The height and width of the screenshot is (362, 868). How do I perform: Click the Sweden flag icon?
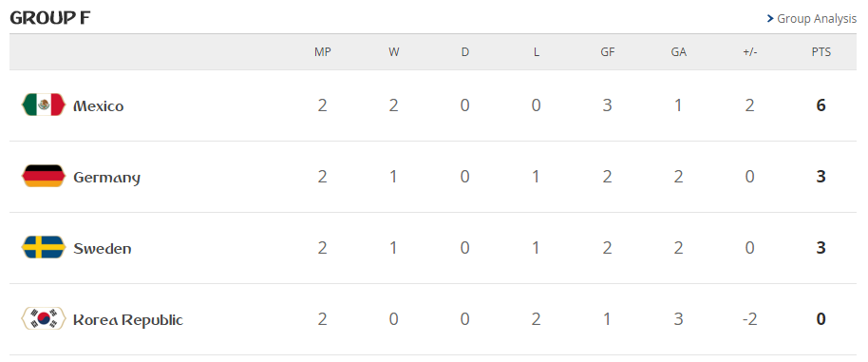point(43,247)
